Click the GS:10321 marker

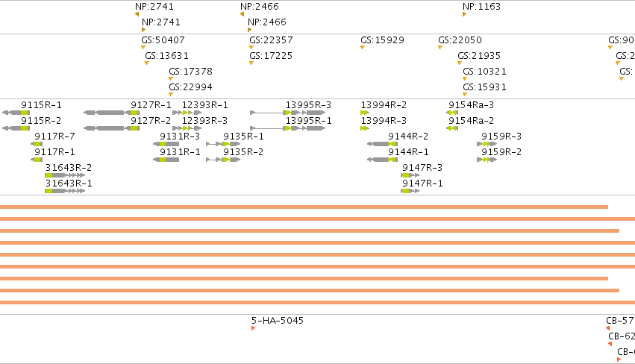465,79
